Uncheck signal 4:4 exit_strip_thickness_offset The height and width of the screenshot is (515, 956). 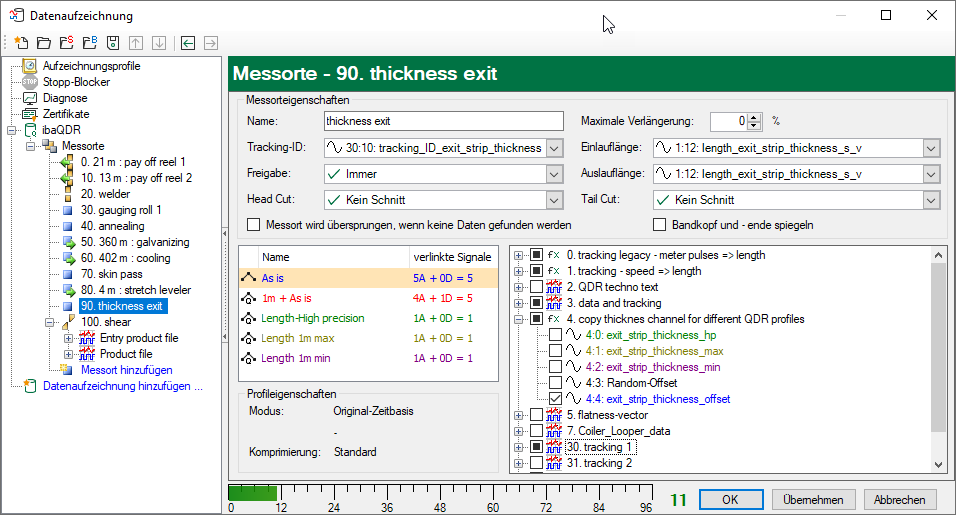555,399
